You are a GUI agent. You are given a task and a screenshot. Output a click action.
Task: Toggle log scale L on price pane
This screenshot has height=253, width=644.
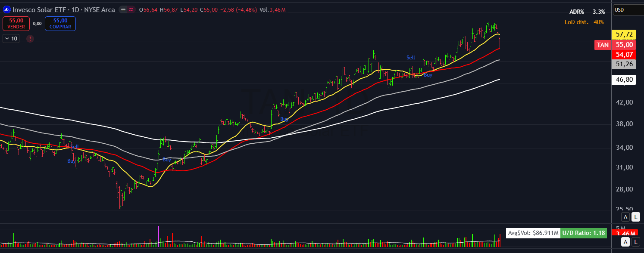point(636,216)
